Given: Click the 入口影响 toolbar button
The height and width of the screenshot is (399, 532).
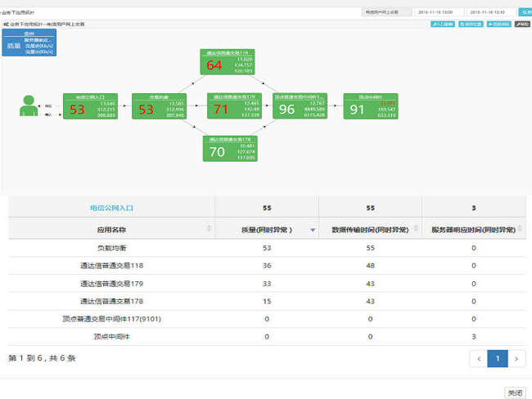Looking at the screenshot, I should [x=443, y=25].
